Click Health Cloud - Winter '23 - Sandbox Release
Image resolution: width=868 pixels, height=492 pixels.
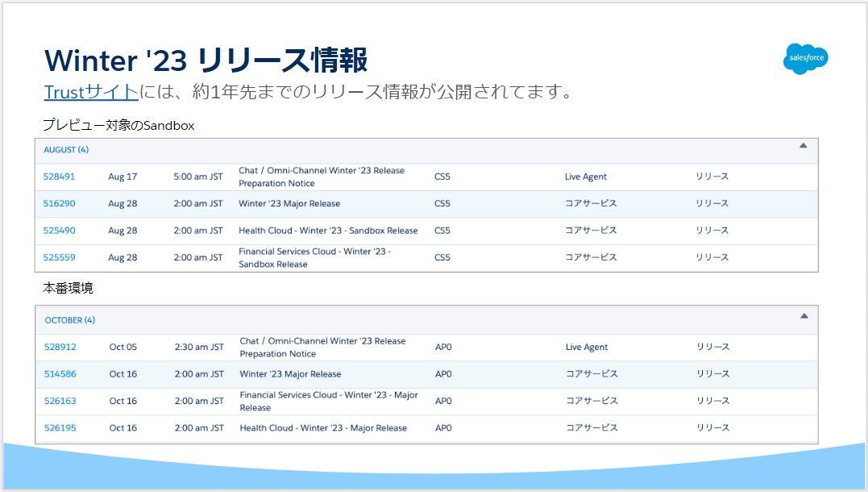click(328, 231)
